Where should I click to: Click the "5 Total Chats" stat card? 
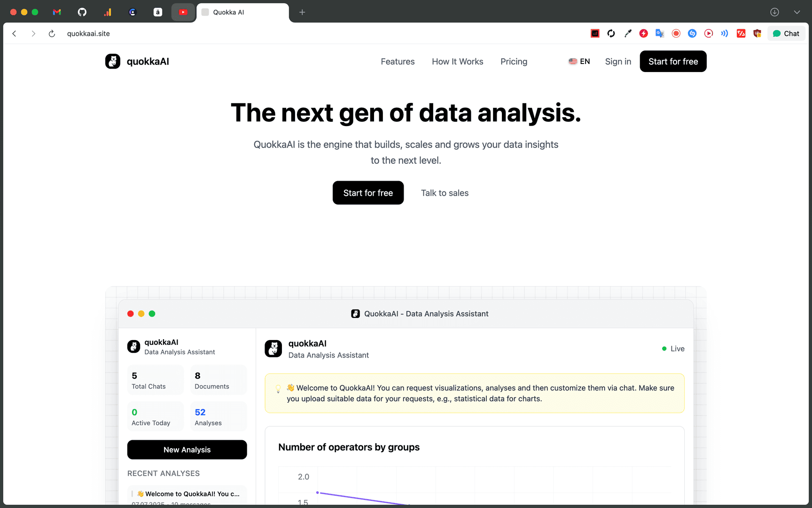click(x=155, y=380)
